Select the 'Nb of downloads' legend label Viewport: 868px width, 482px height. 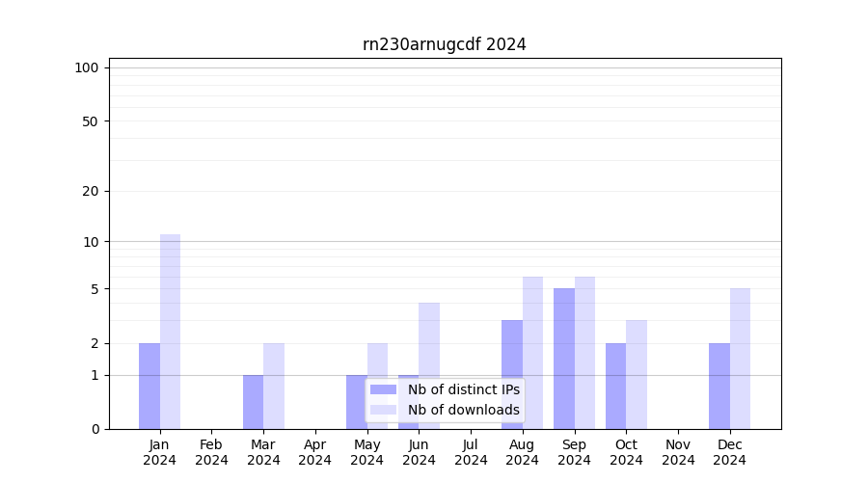pos(463,410)
